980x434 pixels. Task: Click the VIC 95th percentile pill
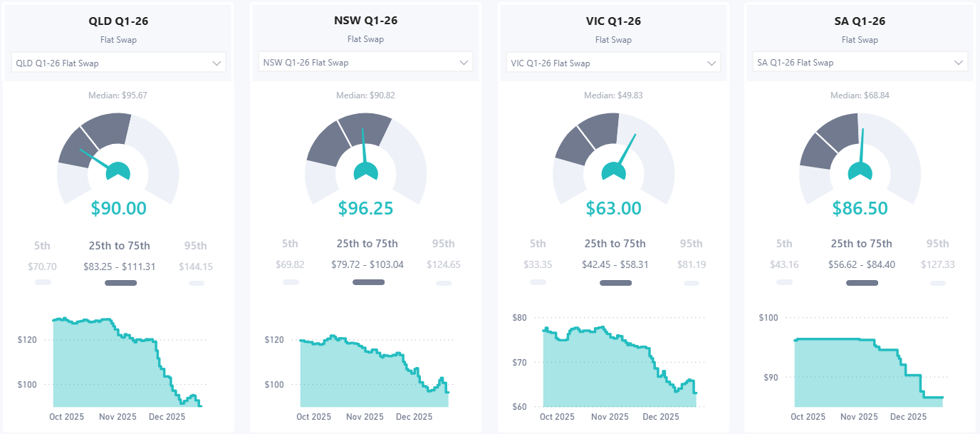[x=692, y=283]
